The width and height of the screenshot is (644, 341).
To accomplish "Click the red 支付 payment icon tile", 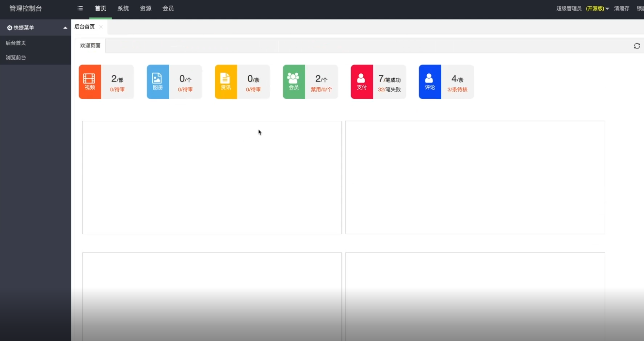I will point(362,81).
